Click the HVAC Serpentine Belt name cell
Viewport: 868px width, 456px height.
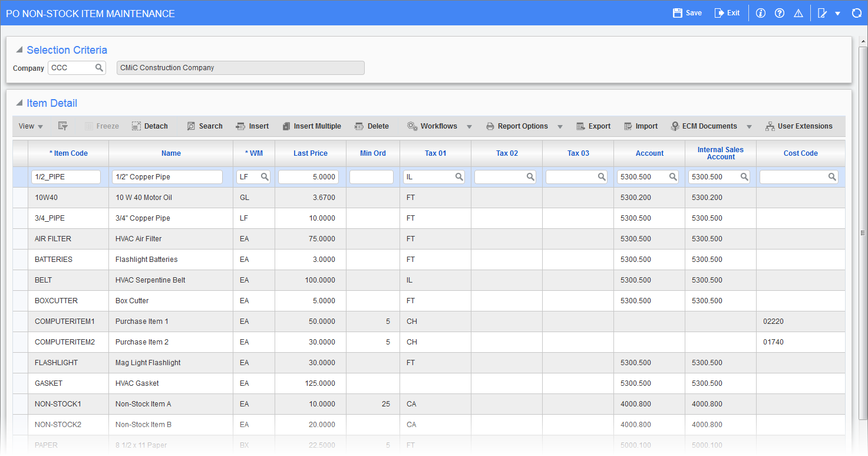(171, 280)
